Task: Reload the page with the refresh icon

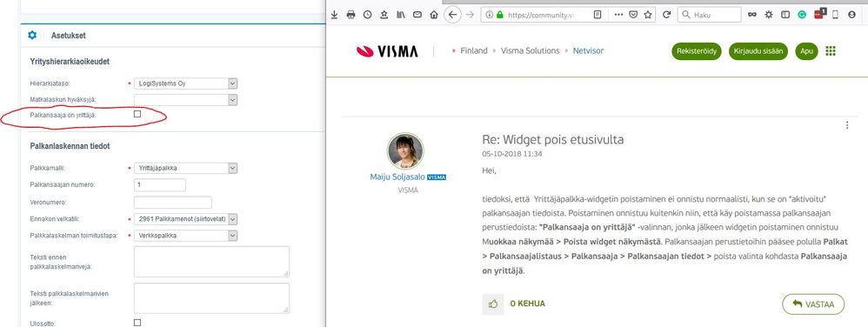Action: (667, 15)
